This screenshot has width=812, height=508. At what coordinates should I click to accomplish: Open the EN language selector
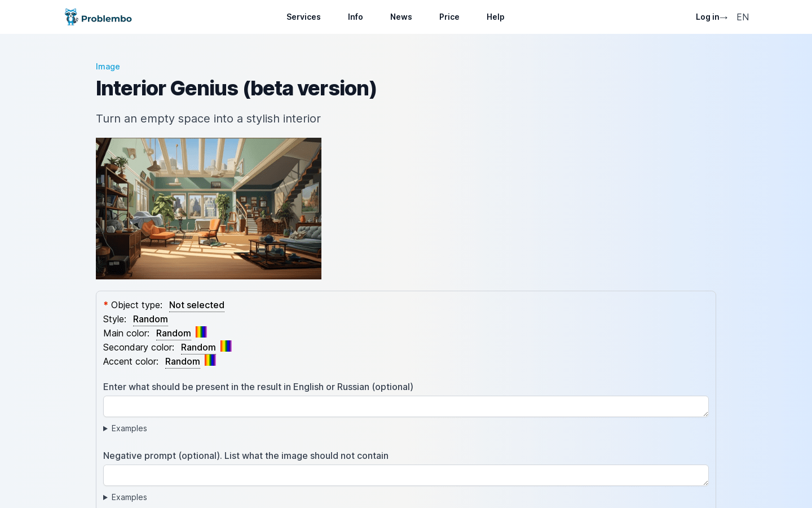click(743, 17)
